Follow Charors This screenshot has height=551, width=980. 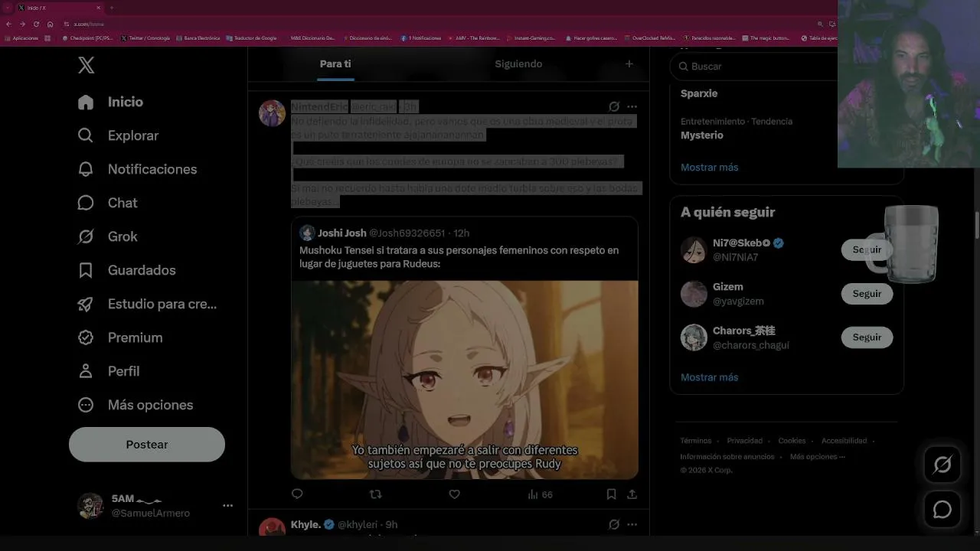(867, 337)
